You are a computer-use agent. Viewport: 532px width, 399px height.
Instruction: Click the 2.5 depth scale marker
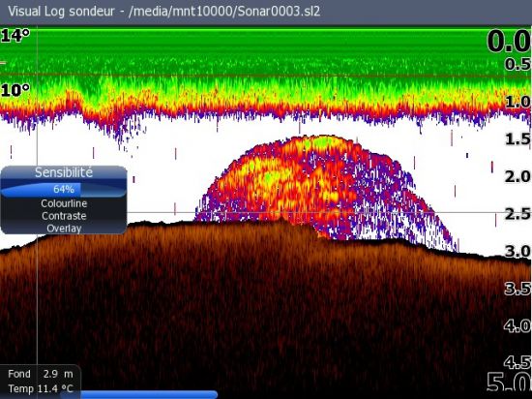click(517, 214)
